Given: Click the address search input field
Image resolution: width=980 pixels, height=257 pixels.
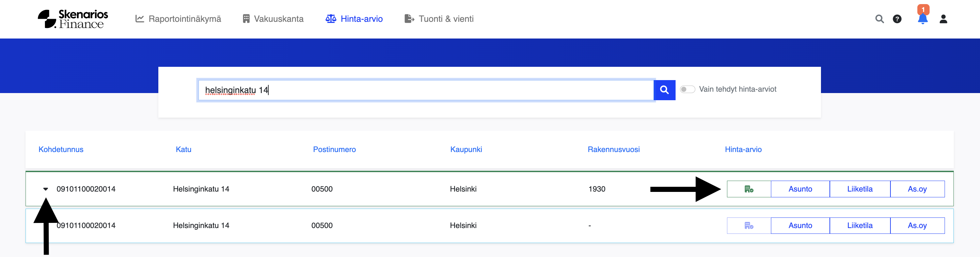Looking at the screenshot, I should coord(425,90).
